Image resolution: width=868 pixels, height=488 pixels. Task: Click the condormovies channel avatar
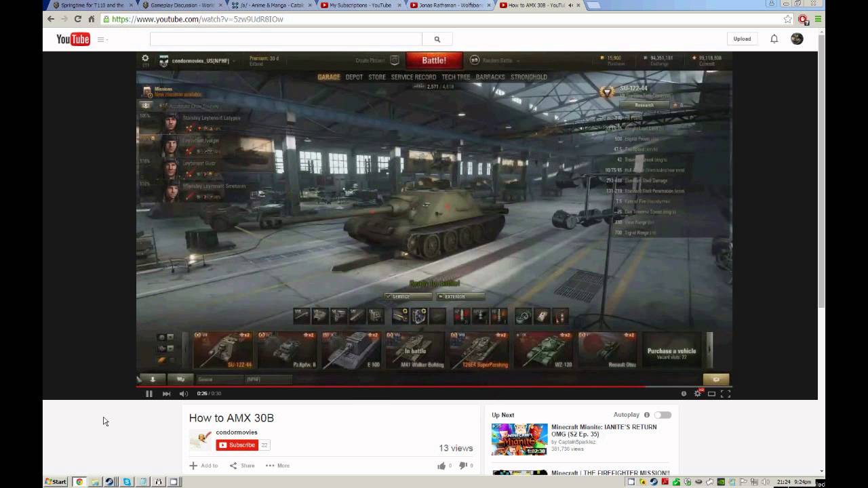click(200, 439)
